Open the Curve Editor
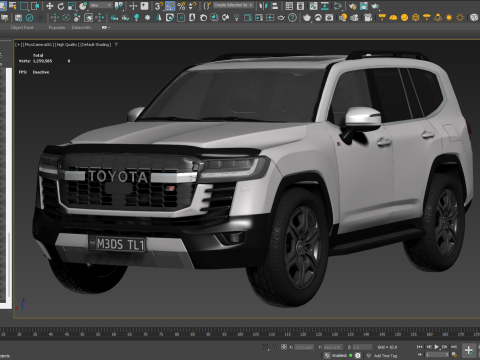The image size is (480, 360). click(313, 6)
